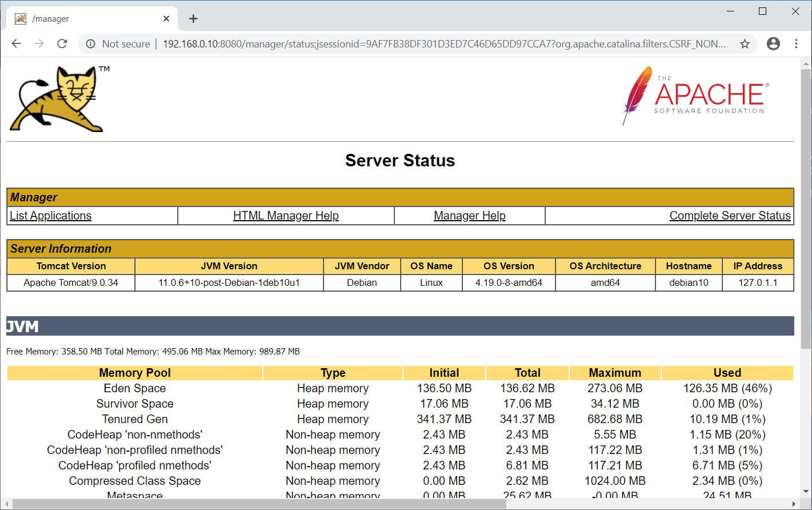
Task: Open the Not secure site info icon
Action: (90, 43)
